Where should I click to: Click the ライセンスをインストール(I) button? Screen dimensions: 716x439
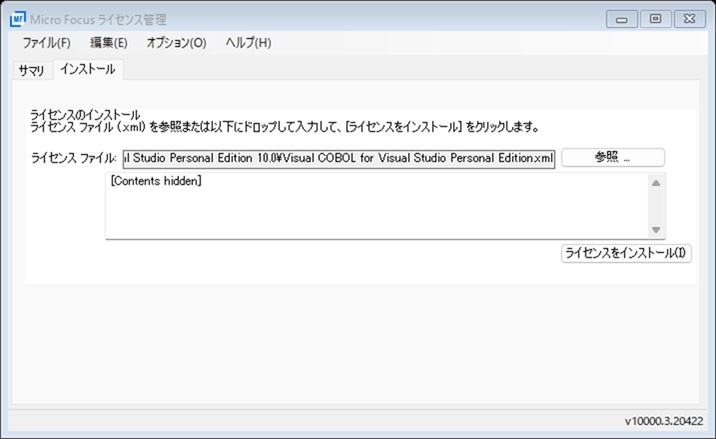(x=626, y=253)
